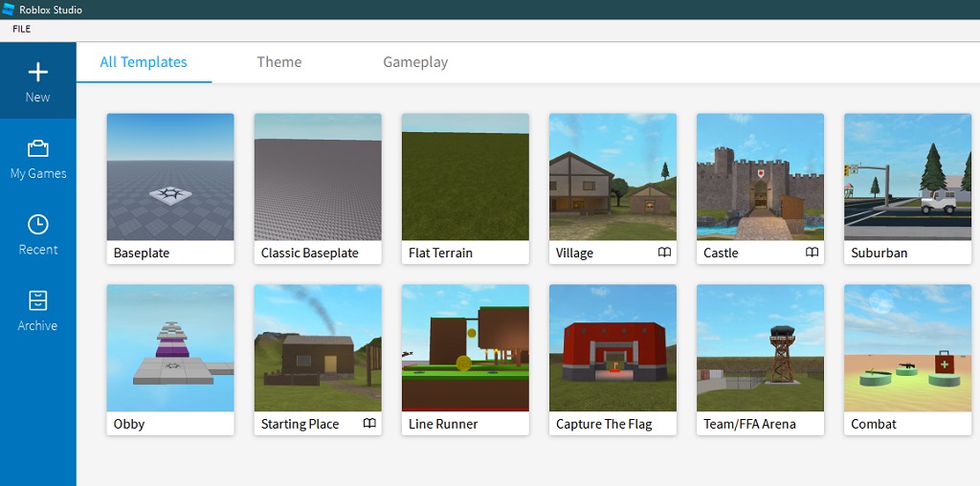Select the Castle template thumbnail

[x=761, y=177]
